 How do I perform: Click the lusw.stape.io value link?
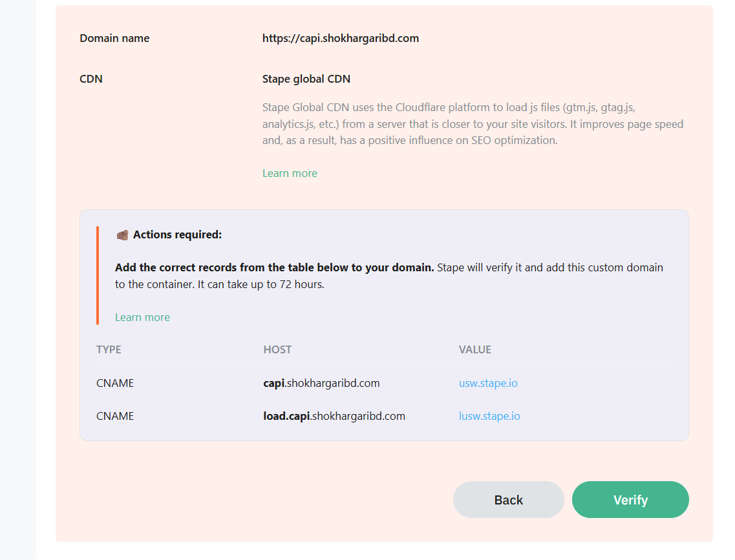point(489,416)
